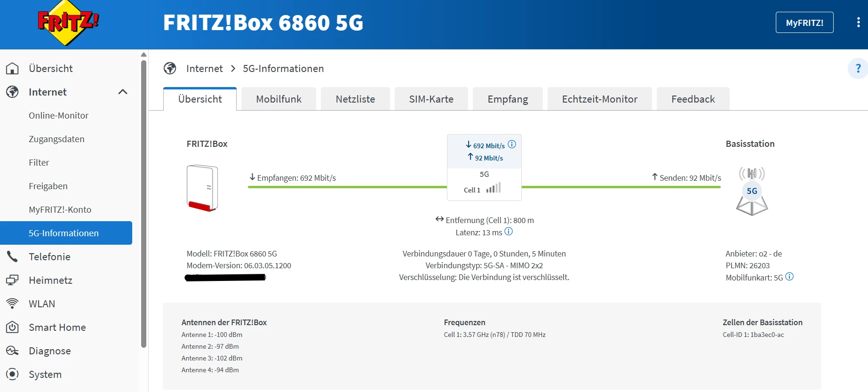Click info icon next to Latenz 13 ms
868x392 pixels.
tap(509, 232)
